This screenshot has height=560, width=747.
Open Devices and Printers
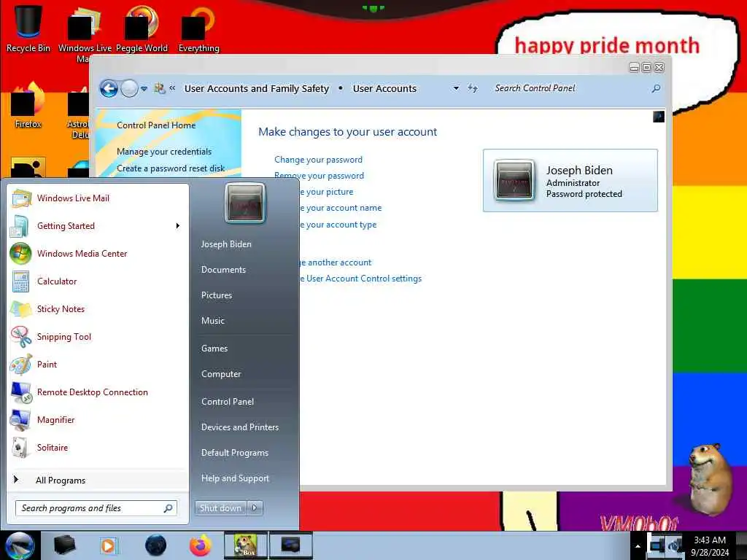click(x=239, y=427)
